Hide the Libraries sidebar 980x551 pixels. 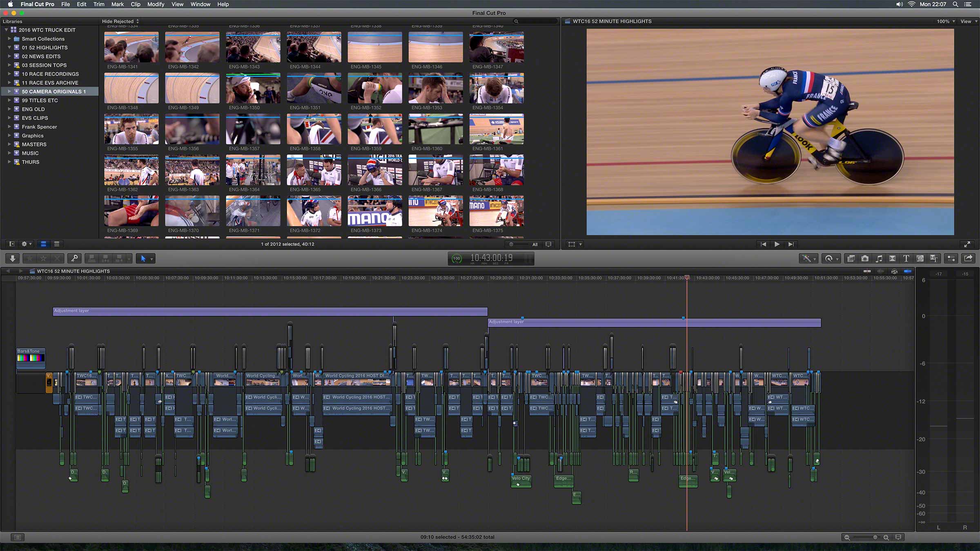click(x=12, y=244)
